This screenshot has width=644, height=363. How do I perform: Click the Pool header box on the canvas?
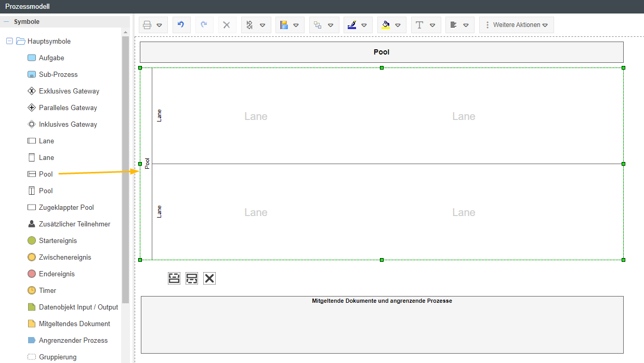(x=381, y=52)
